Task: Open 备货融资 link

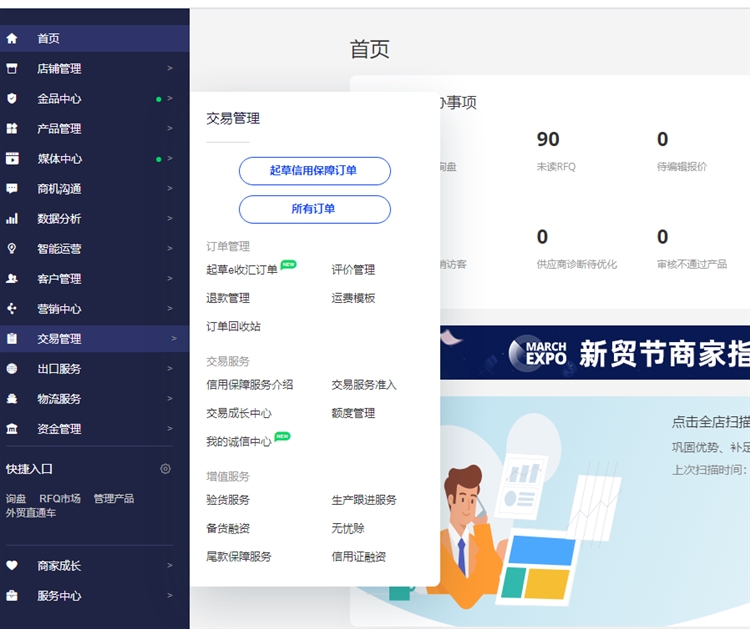Action: (x=228, y=528)
